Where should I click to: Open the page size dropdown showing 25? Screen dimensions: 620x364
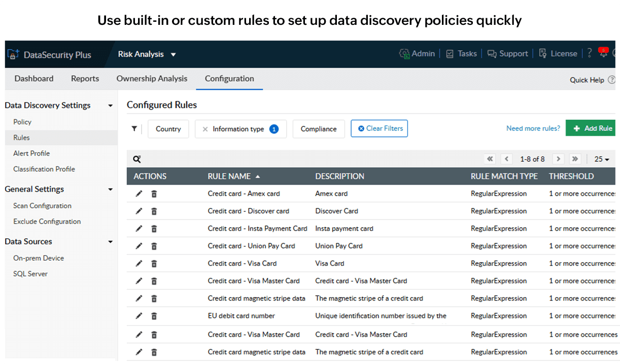pyautogui.click(x=601, y=159)
